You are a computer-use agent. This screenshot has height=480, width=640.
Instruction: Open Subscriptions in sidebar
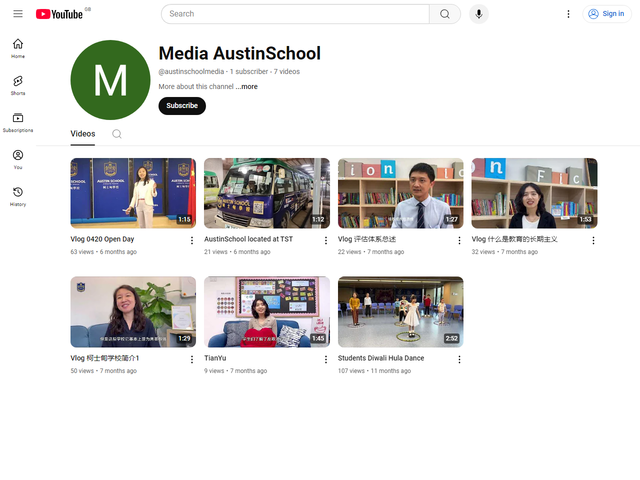pos(18,122)
